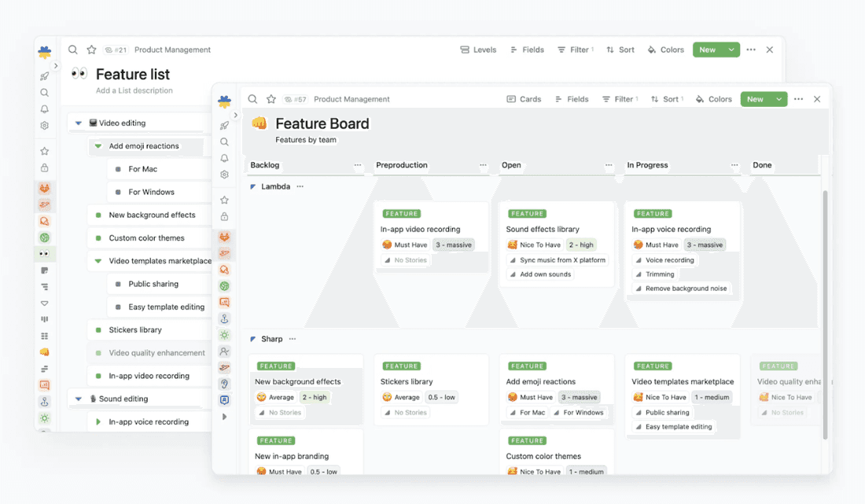Image resolution: width=865 pixels, height=504 pixels.
Task: Click the Fibery logo at the sidebar top
Action: tap(224, 99)
